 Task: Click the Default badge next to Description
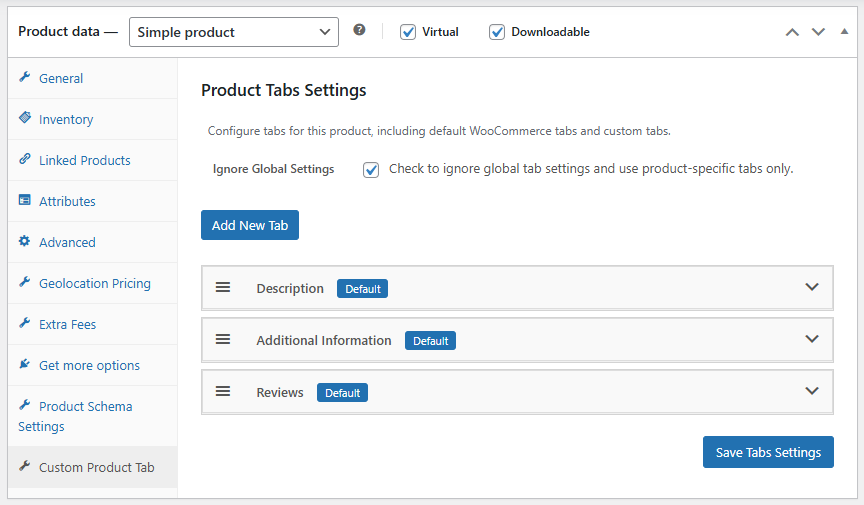click(x=363, y=288)
